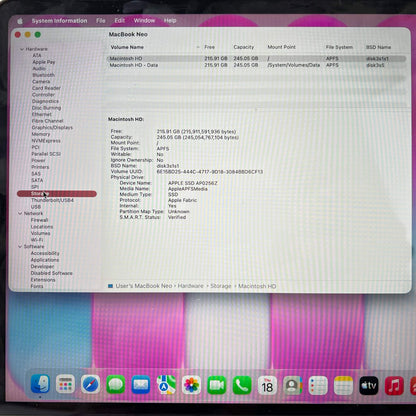The image size is (416, 416).
Task: Sort by the Mount Point column header
Action: [282, 47]
